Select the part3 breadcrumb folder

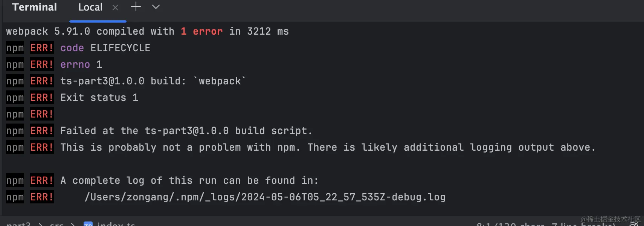18,224
